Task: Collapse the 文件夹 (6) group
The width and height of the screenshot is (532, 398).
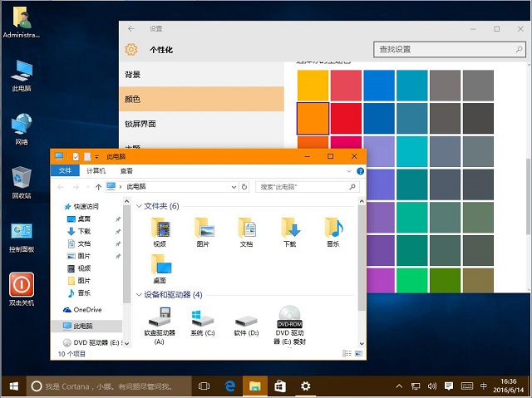Action: pyautogui.click(x=139, y=205)
